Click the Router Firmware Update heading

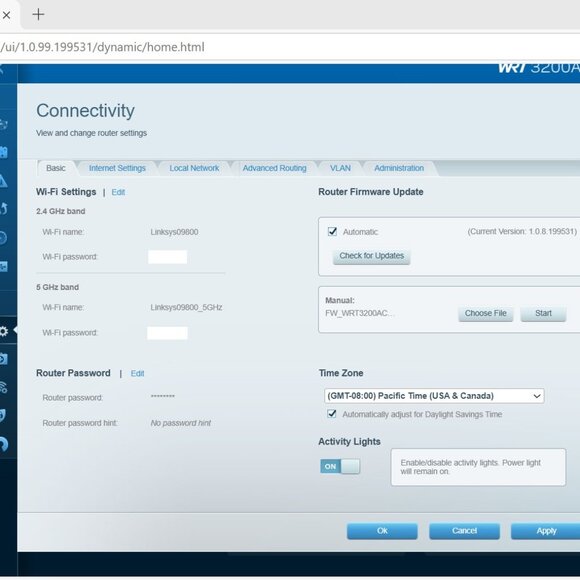pos(371,192)
